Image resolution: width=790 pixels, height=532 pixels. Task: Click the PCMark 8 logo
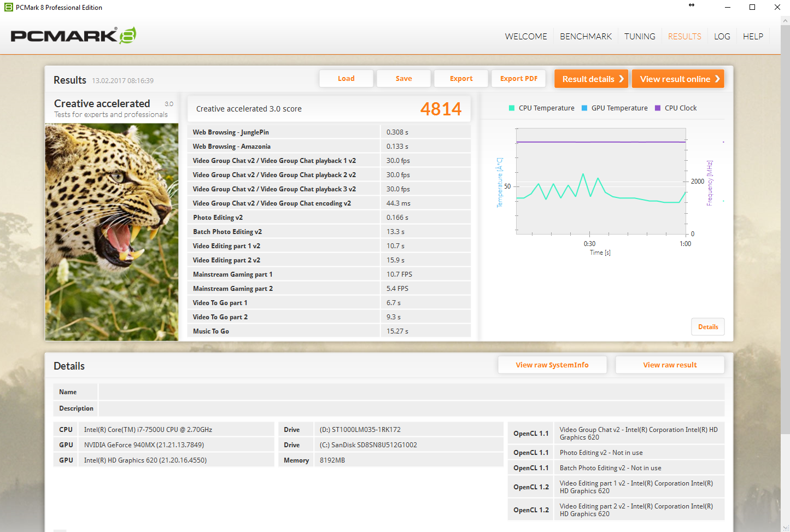pyautogui.click(x=73, y=36)
